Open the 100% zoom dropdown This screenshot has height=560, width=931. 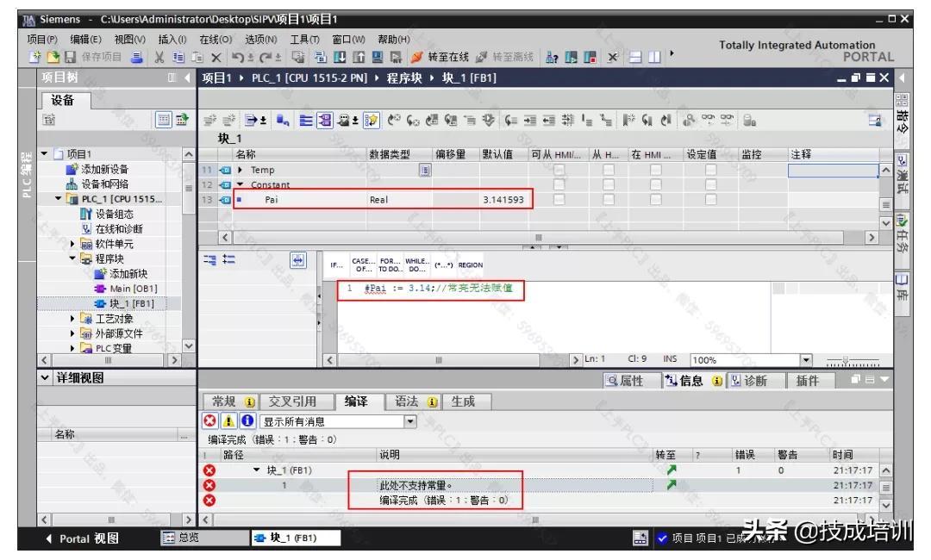point(806,359)
